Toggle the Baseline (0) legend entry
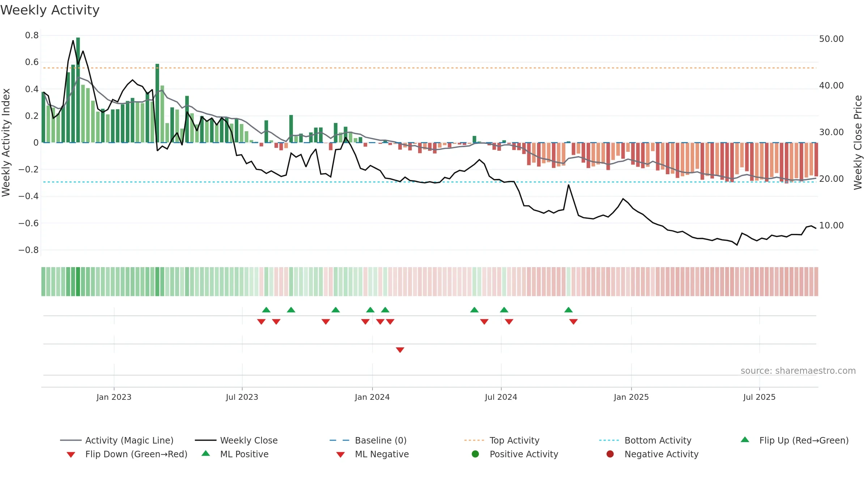Screen dimensions: 868x488 [x=368, y=440]
